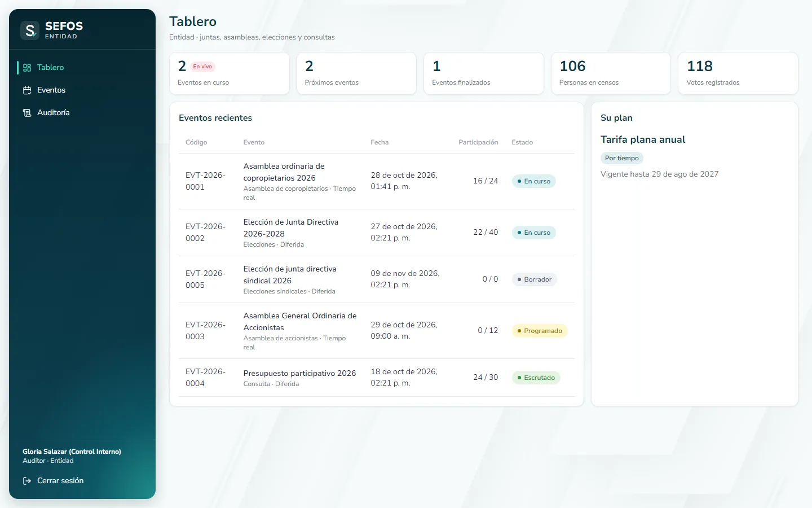Click the Eventos finalizados card
Screen dimensions: 812x508
(484, 73)
